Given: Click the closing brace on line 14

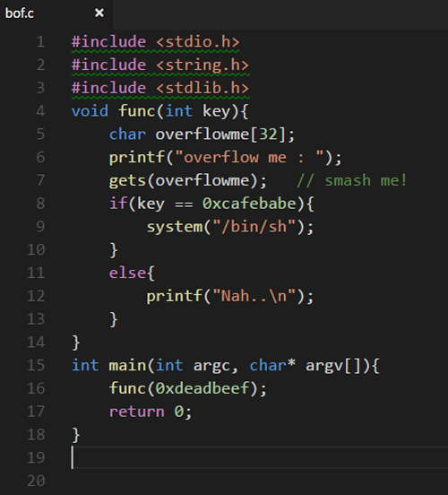Looking at the screenshot, I should [76, 343].
